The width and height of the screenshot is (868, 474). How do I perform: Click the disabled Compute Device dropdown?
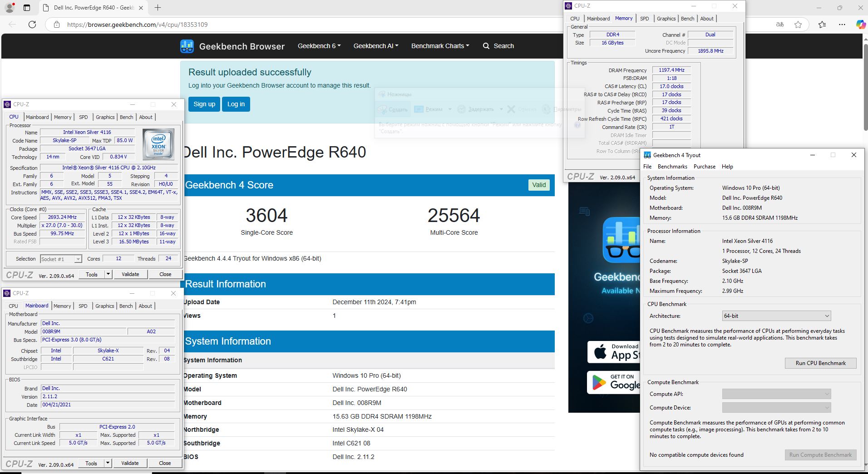776,408
